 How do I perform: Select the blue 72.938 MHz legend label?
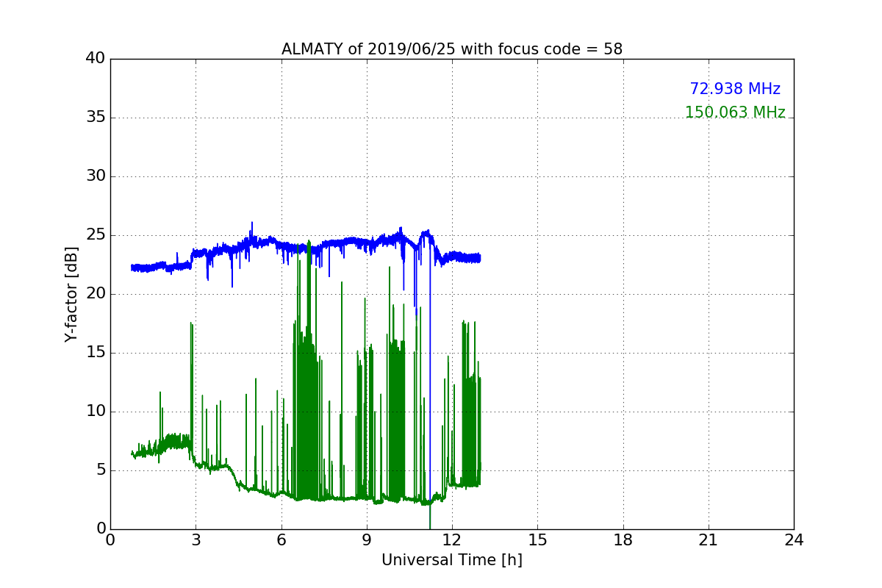[x=735, y=89]
